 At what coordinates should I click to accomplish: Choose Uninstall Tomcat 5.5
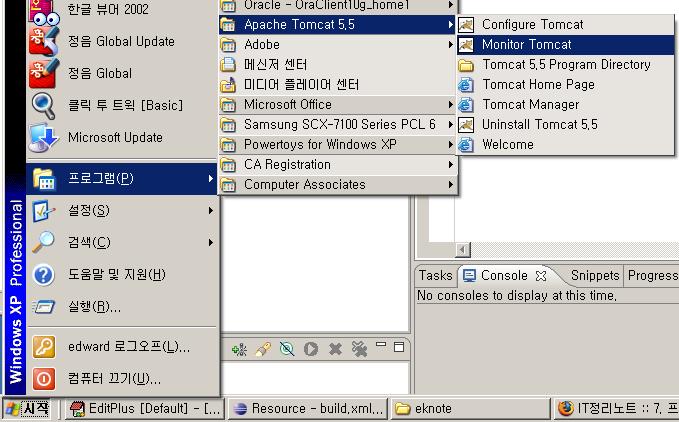[x=566, y=124]
